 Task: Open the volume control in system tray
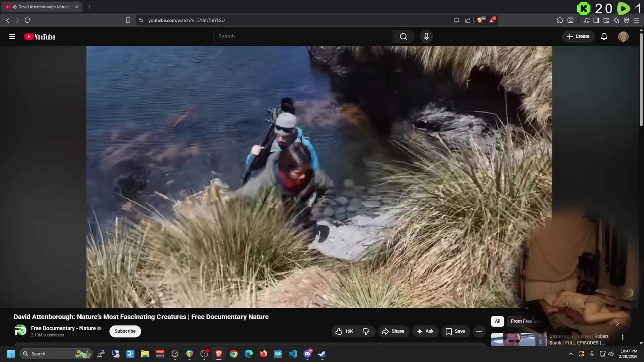(611, 354)
